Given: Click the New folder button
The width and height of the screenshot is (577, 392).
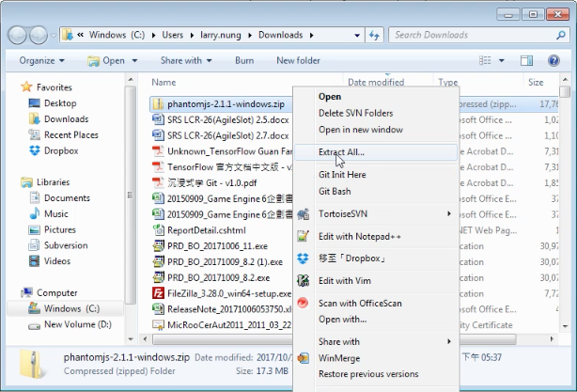Looking at the screenshot, I should pyautogui.click(x=298, y=61).
